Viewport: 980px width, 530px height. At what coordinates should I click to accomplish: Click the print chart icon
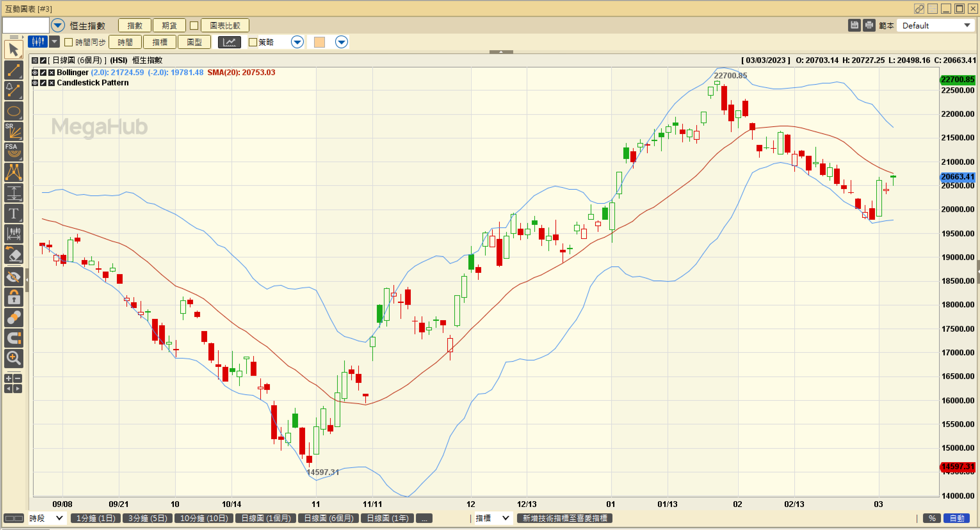[869, 26]
